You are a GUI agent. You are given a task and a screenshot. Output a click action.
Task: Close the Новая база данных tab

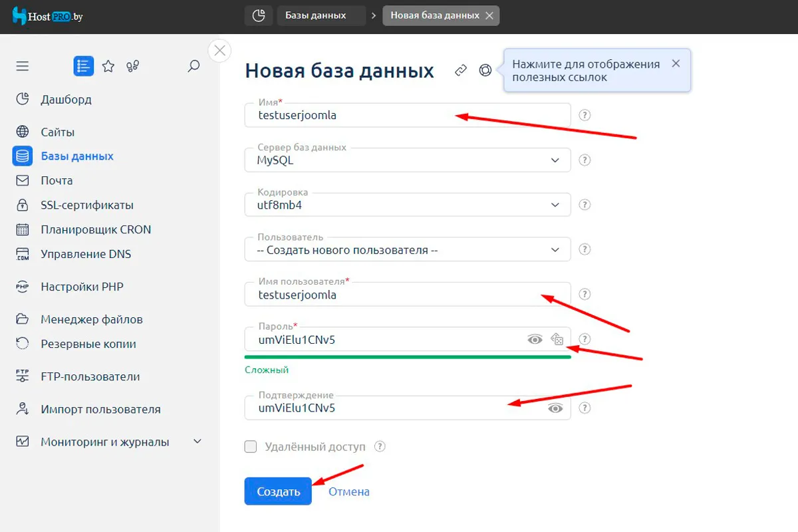pos(489,15)
